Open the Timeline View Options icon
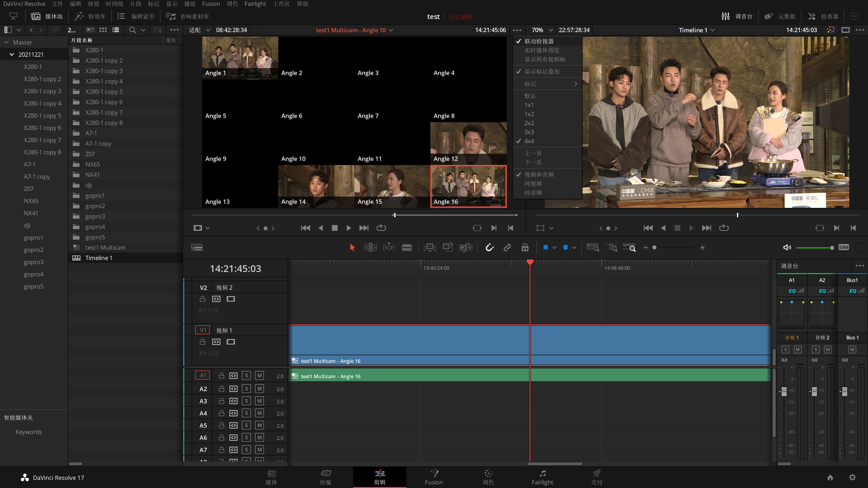This screenshot has height=488, width=868. 197,248
